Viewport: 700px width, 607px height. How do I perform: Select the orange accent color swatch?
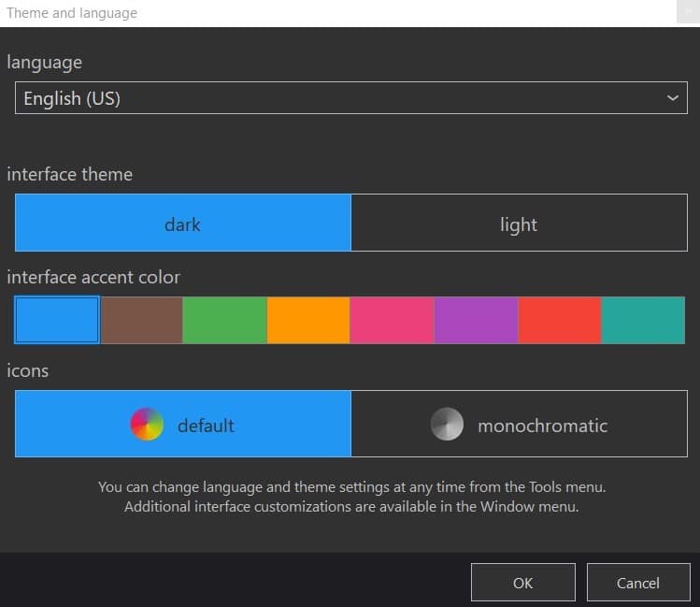(x=308, y=320)
